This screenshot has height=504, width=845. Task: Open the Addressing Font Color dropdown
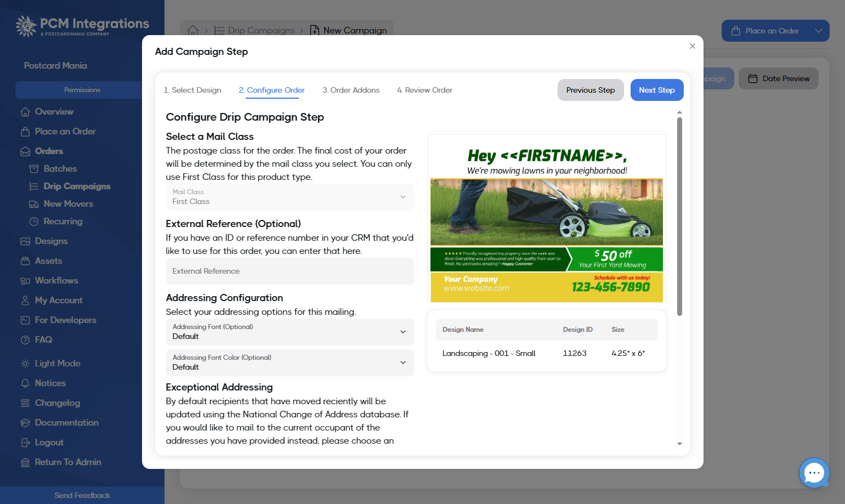pos(290,363)
